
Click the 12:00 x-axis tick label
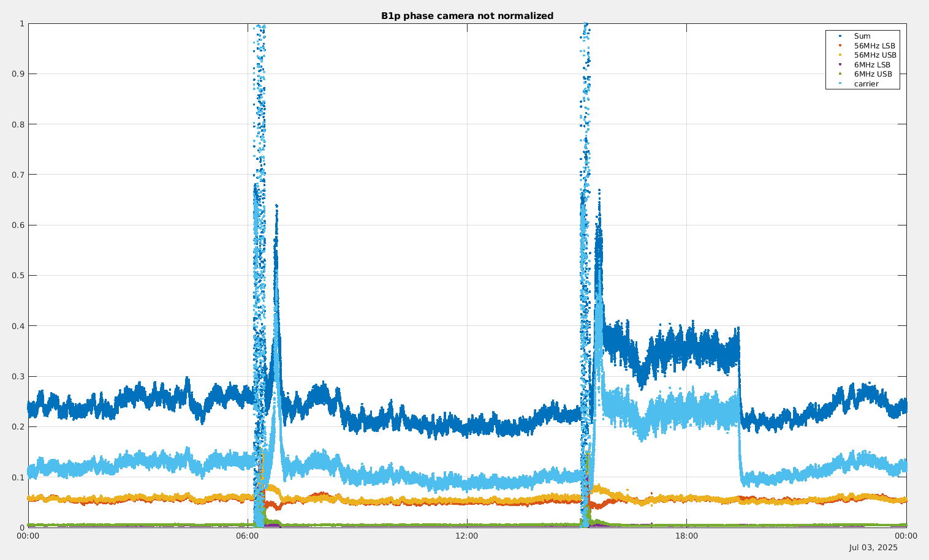pyautogui.click(x=467, y=536)
